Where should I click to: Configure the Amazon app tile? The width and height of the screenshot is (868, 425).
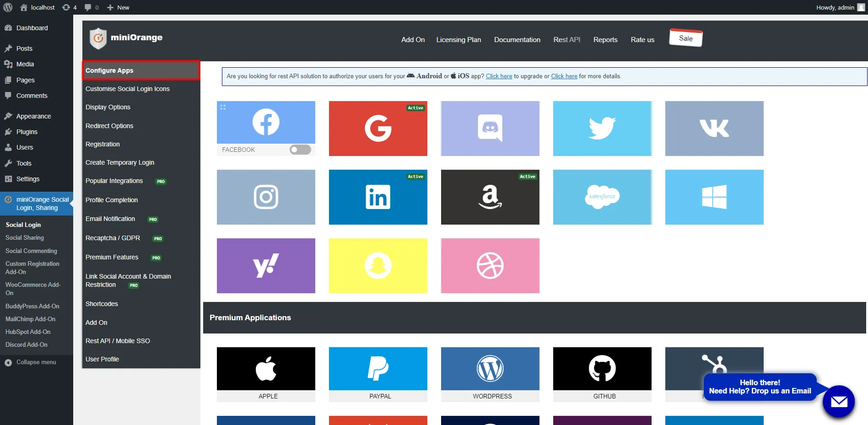point(490,197)
